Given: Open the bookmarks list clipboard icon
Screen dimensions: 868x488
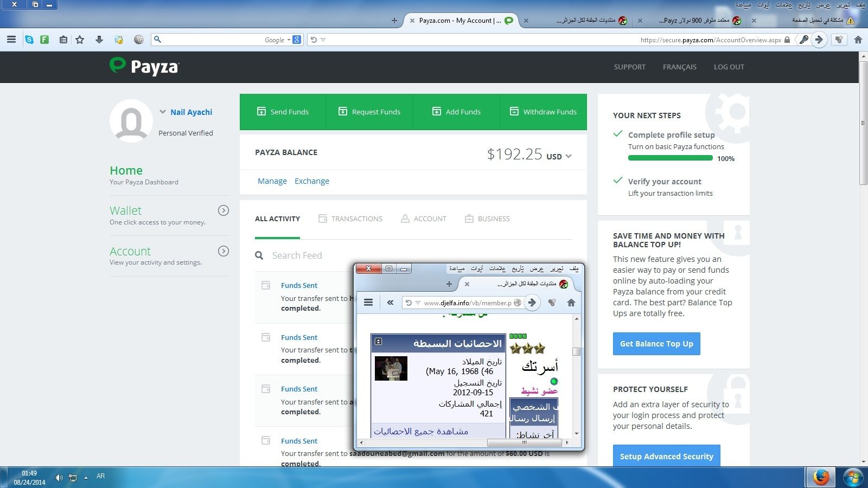Looking at the screenshot, I should click(x=63, y=40).
